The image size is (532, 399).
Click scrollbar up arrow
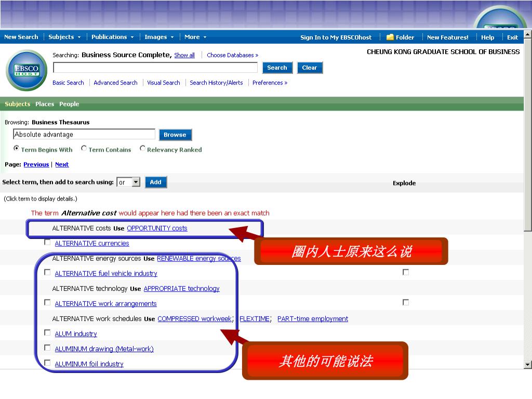(x=528, y=35)
